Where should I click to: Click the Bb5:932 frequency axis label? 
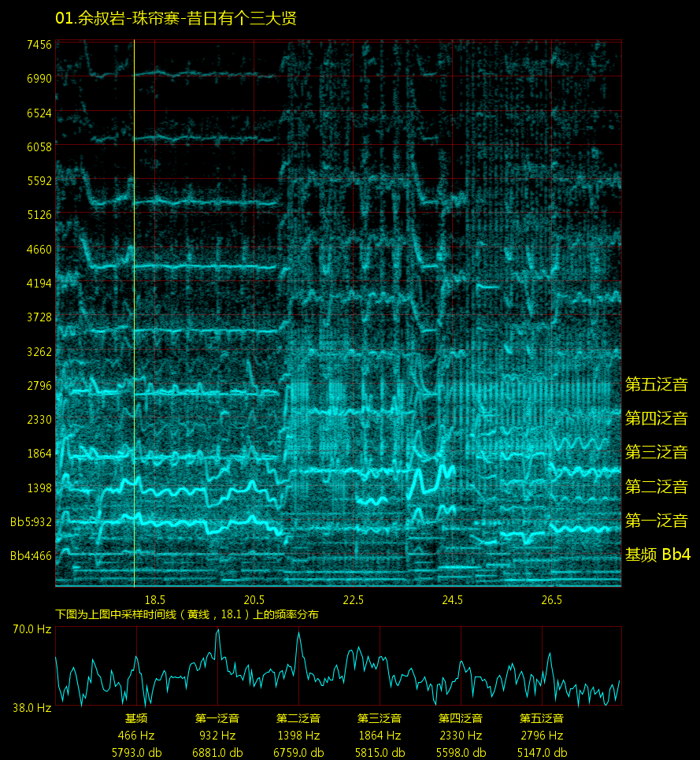(31, 521)
